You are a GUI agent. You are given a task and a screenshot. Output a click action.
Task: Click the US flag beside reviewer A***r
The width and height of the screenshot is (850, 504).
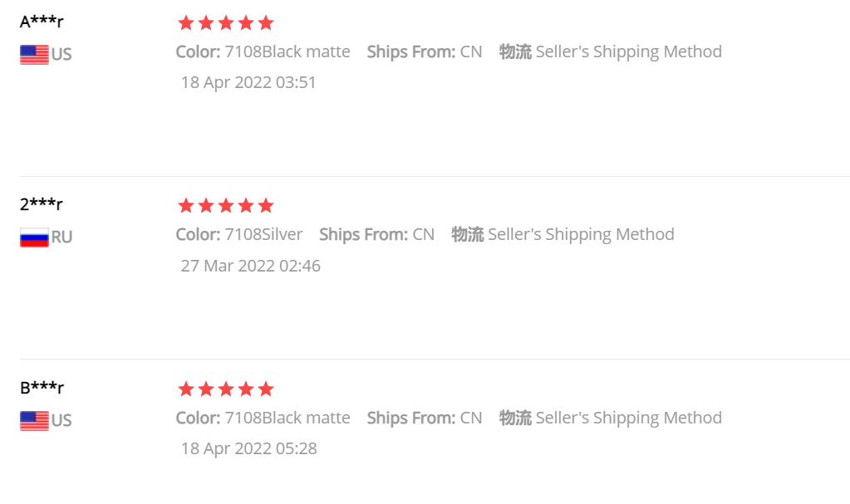tap(34, 55)
